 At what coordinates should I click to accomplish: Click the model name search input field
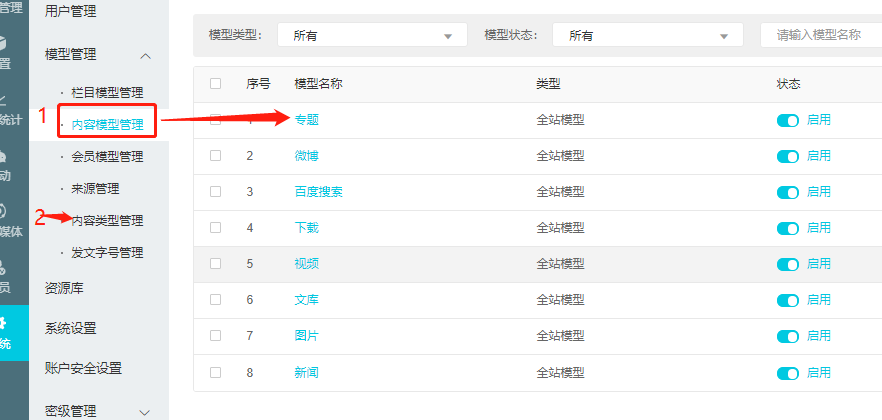(820, 35)
